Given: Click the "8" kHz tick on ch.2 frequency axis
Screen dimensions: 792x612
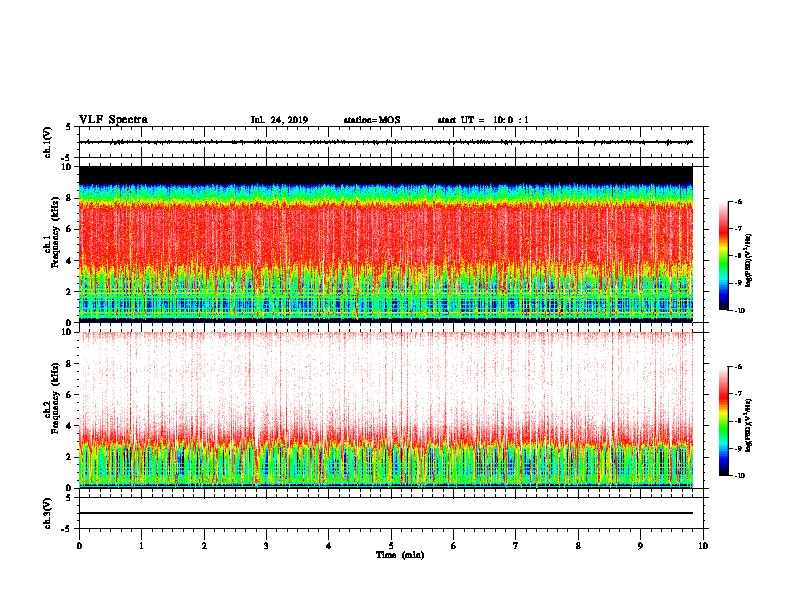Looking at the screenshot, I should 69,364.
